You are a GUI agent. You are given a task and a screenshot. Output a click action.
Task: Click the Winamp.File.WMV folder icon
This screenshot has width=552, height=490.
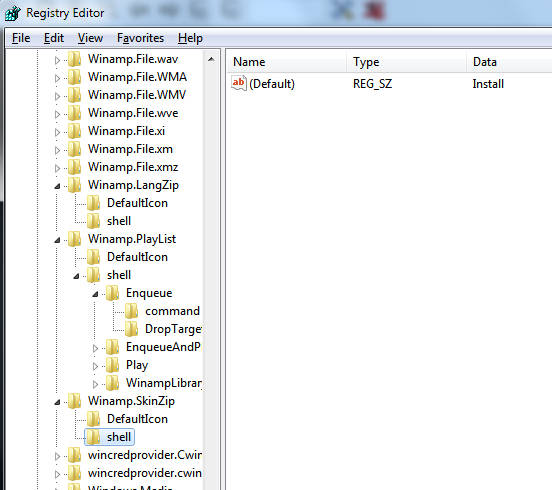coord(75,95)
